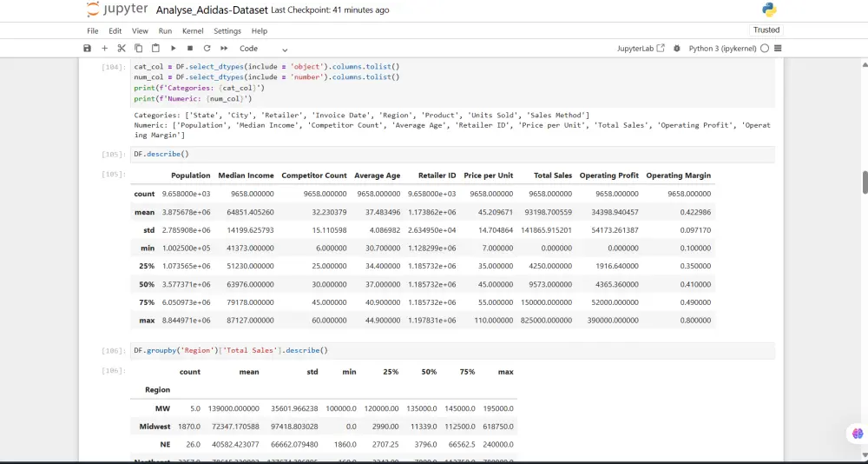
Task: Click the mean row label in describe table
Action: 144,212
